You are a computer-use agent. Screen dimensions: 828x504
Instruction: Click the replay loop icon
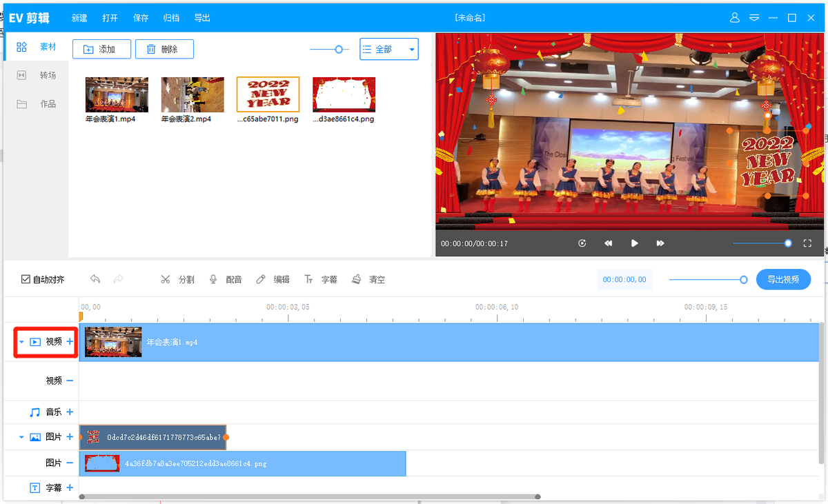pos(582,243)
